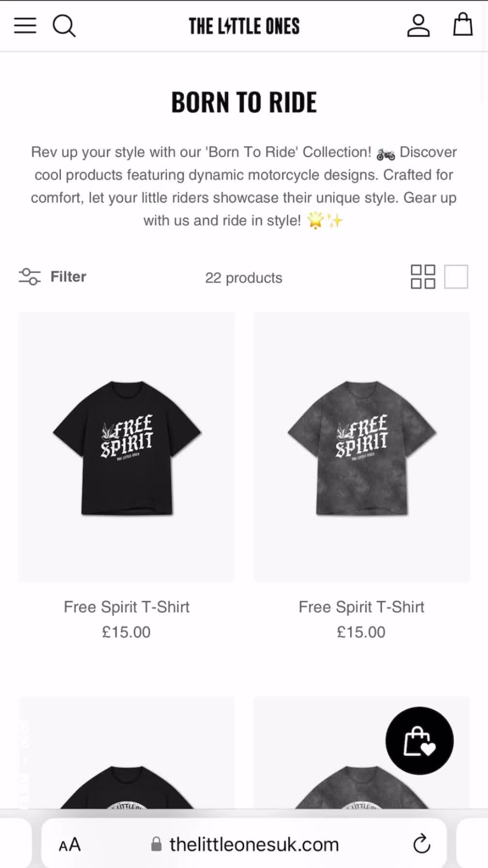Image resolution: width=488 pixels, height=868 pixels.
Task: Open the user account icon
Action: [418, 25]
